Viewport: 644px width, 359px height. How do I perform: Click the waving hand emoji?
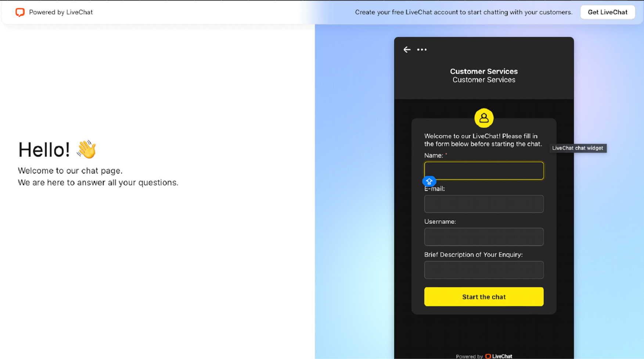pos(86,149)
